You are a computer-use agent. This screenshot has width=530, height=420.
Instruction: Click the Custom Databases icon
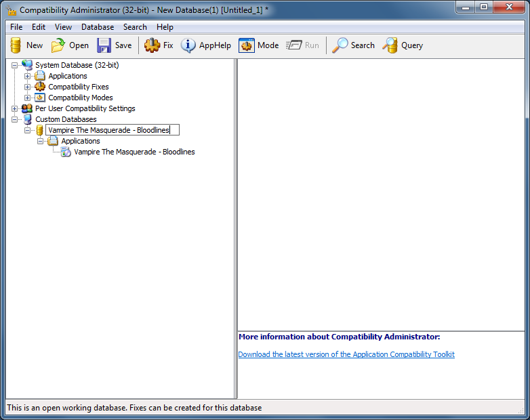click(x=27, y=119)
